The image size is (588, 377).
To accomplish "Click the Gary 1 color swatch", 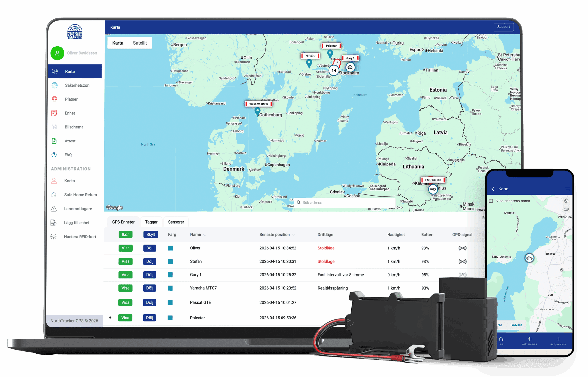I will [x=170, y=275].
